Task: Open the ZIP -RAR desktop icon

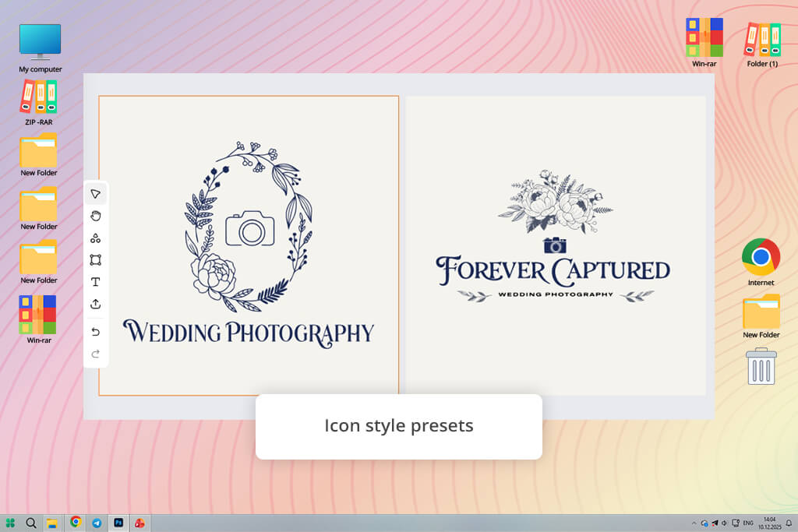Action: click(39, 102)
